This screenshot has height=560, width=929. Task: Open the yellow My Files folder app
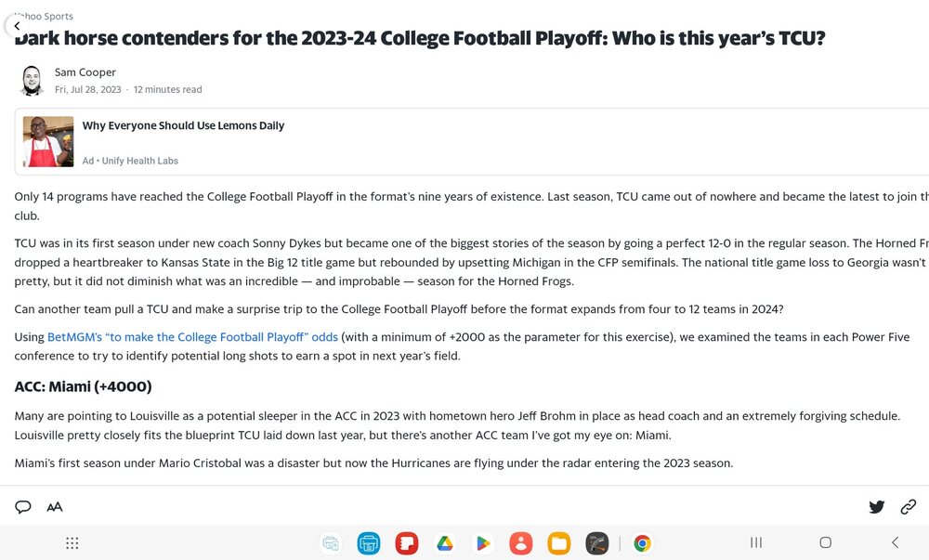[x=558, y=543]
